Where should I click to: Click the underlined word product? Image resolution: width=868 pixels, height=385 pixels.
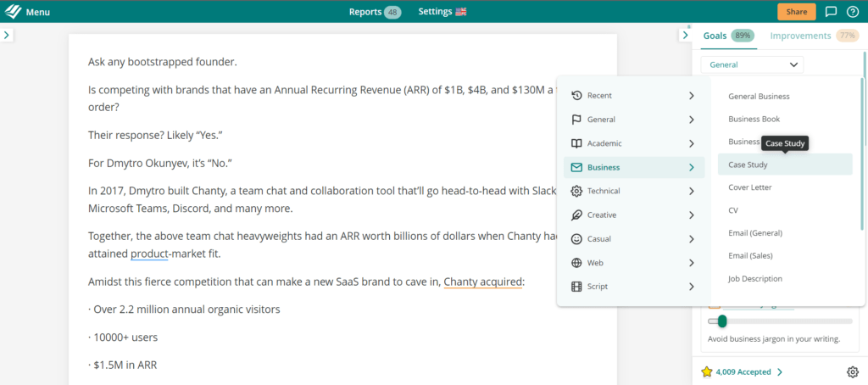pyautogui.click(x=149, y=254)
